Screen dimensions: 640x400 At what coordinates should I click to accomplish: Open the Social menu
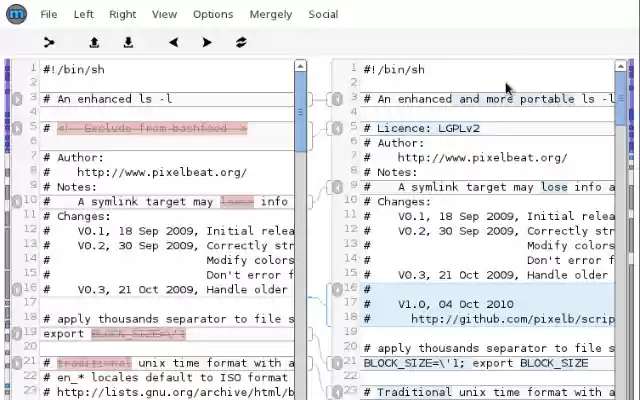pyautogui.click(x=323, y=14)
